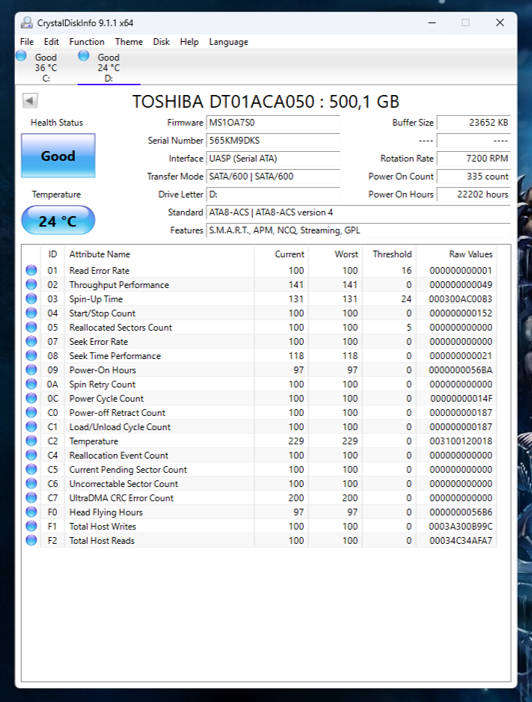Minimize the CrystalDiskInfo window
This screenshot has width=532, height=702.
(432, 22)
